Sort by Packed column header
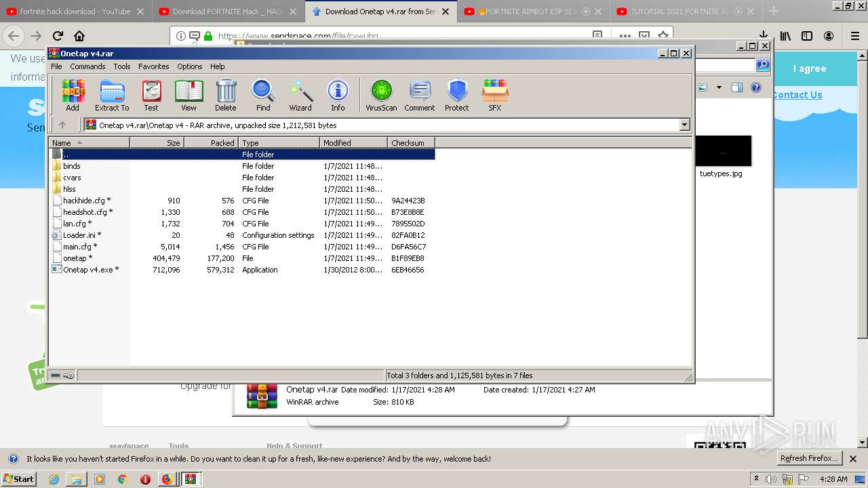Viewport: 868px width, 488px height. [211, 142]
